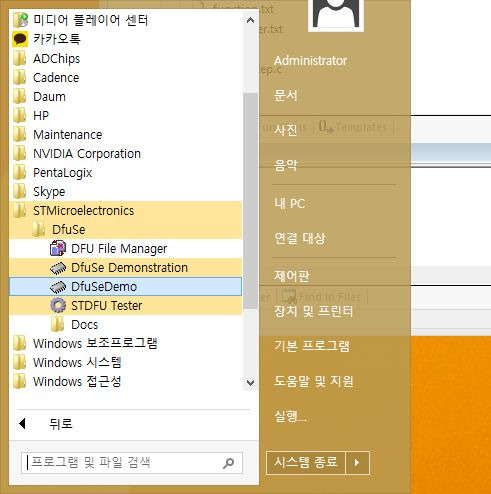Image resolution: width=491 pixels, height=494 pixels.
Task: Collapse the STMicroelectronics group
Action: point(125,210)
